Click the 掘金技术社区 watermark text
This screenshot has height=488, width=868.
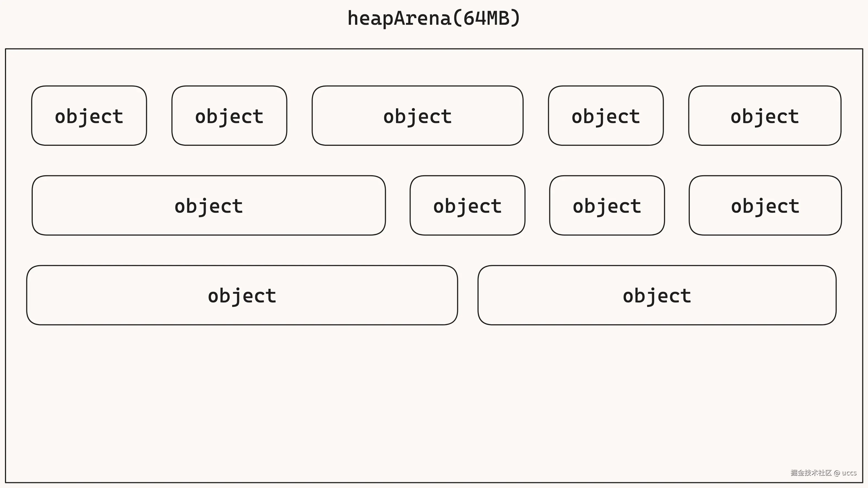(811, 473)
